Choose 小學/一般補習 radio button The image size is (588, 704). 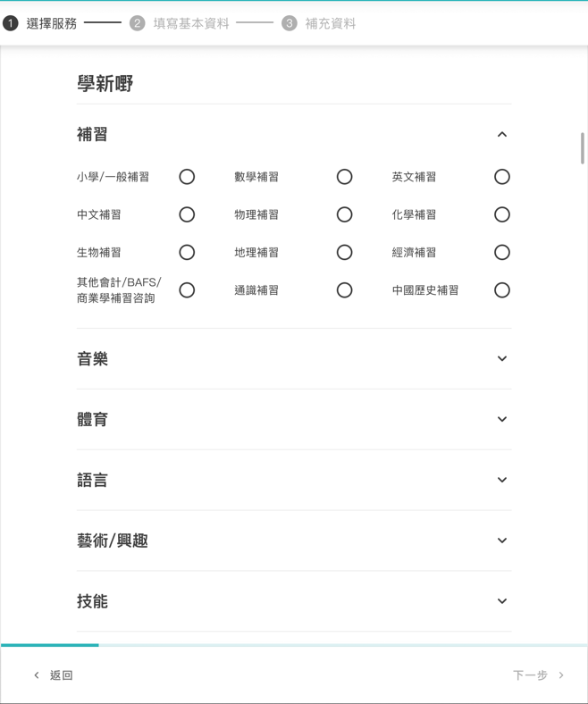pos(187,177)
